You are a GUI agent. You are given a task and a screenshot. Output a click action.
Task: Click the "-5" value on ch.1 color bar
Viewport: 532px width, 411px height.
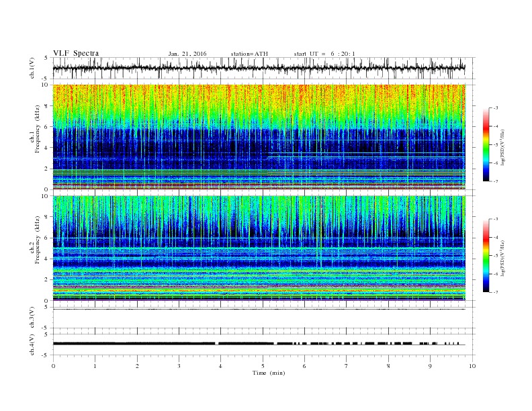point(496,144)
